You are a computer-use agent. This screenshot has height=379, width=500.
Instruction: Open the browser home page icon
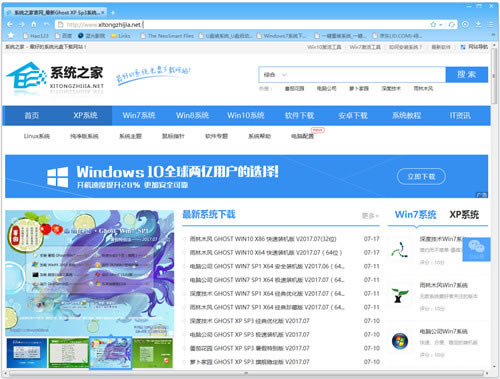tap(34, 24)
